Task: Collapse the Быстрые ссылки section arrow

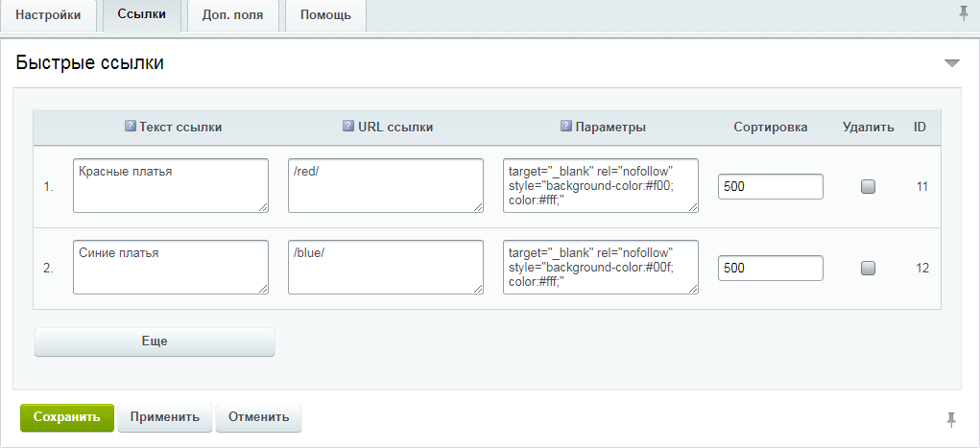Action: pos(951,63)
